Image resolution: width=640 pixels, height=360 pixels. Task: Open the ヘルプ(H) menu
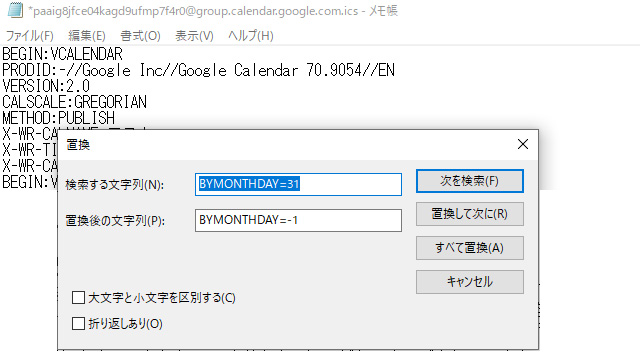[x=251, y=36]
